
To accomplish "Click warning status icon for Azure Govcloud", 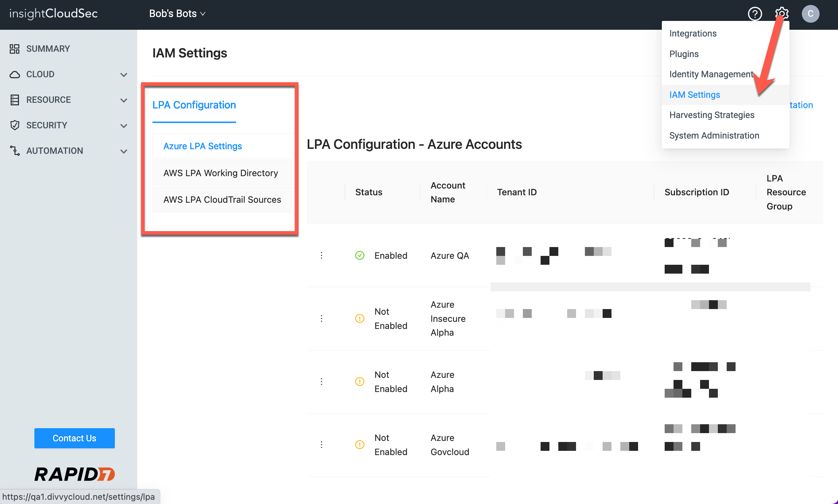I will click(x=360, y=444).
